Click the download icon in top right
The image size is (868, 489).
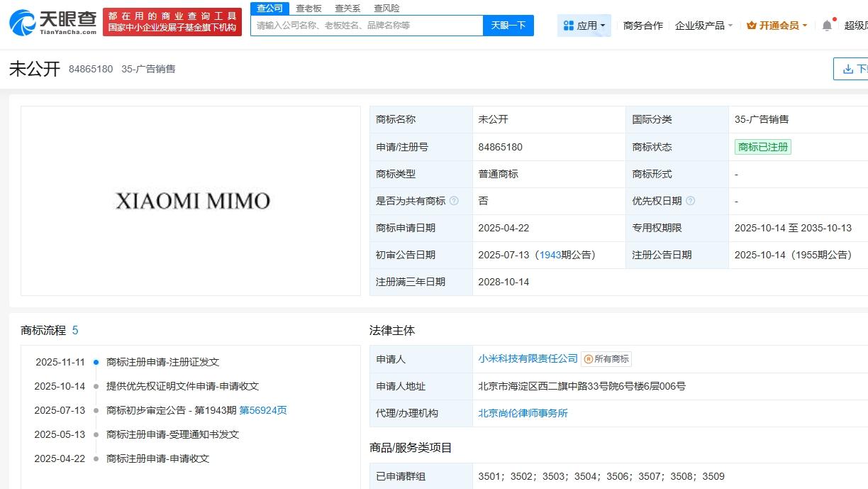pos(847,68)
